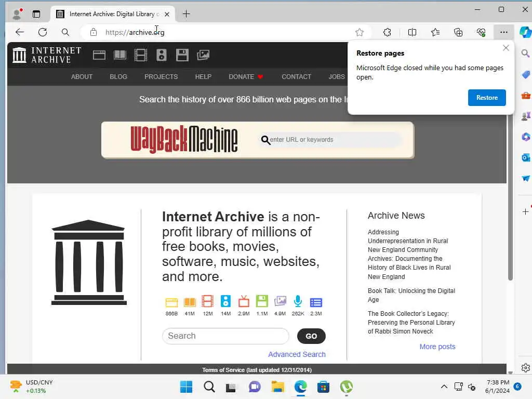Open File Explorer from the taskbar

pos(278,387)
